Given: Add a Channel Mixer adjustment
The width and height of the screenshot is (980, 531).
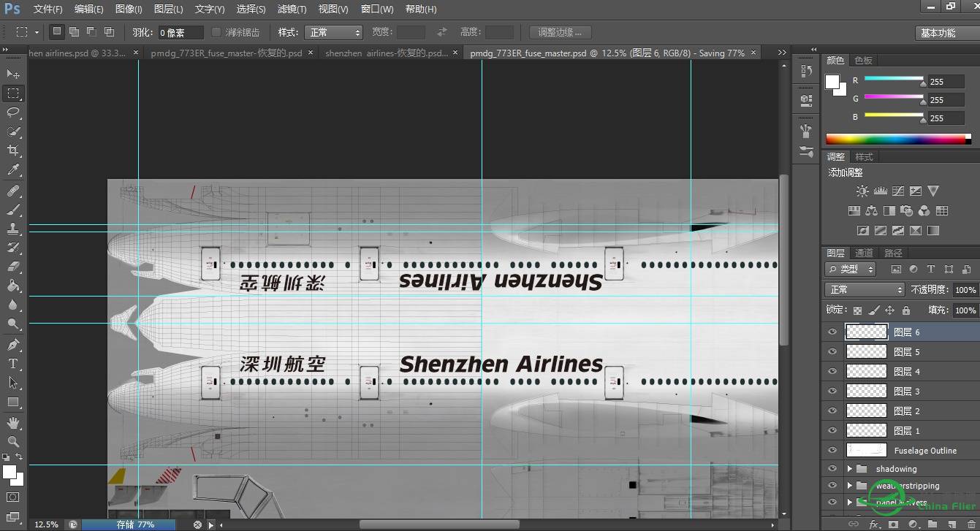Looking at the screenshot, I should 924,211.
